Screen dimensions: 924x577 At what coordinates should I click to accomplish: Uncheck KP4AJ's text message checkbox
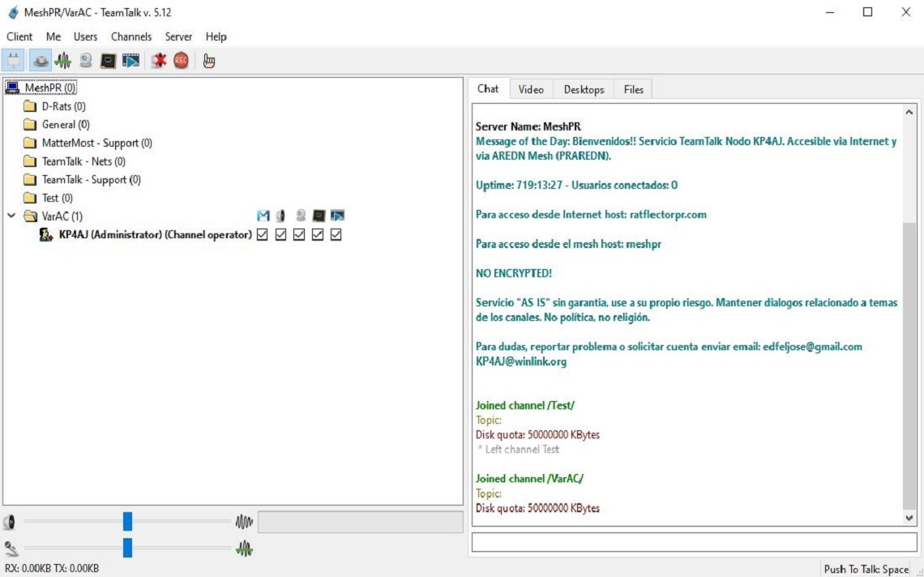pos(263,234)
